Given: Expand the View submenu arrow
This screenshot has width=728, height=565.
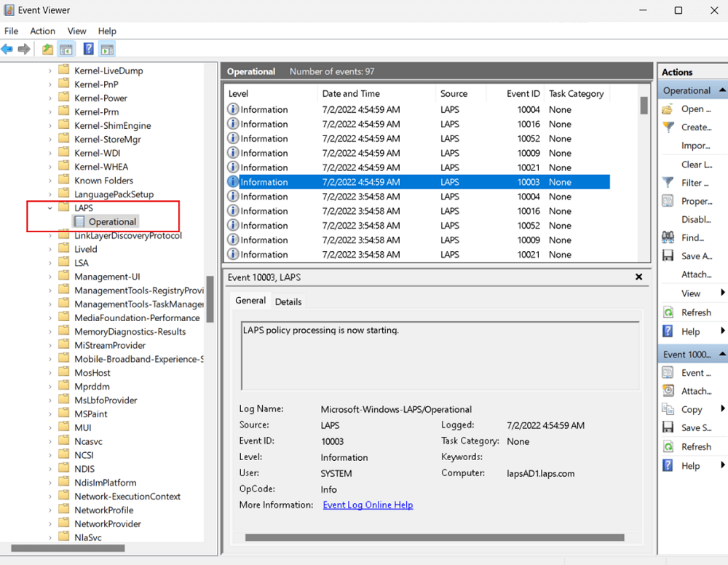Looking at the screenshot, I should pyautogui.click(x=721, y=293).
